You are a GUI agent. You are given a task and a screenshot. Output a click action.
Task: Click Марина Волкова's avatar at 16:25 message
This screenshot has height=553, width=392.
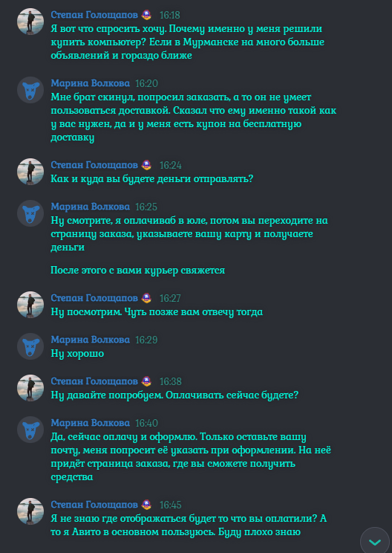point(30,213)
